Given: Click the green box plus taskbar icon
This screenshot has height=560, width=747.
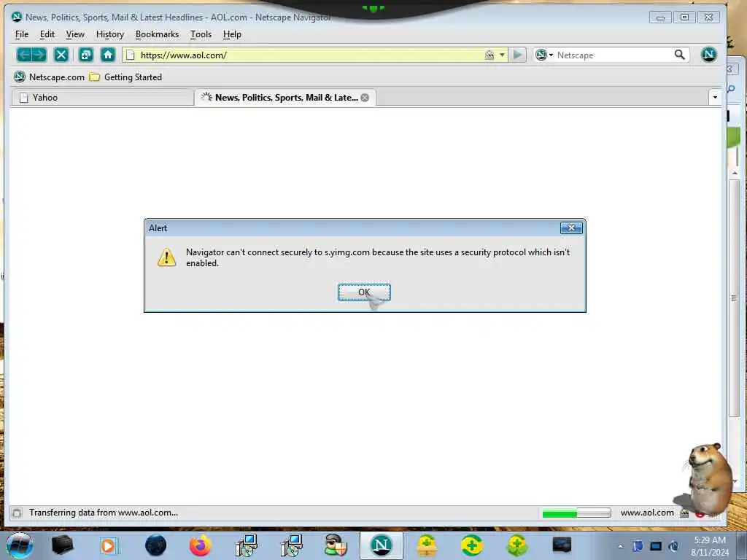Looking at the screenshot, I should click(x=517, y=545).
